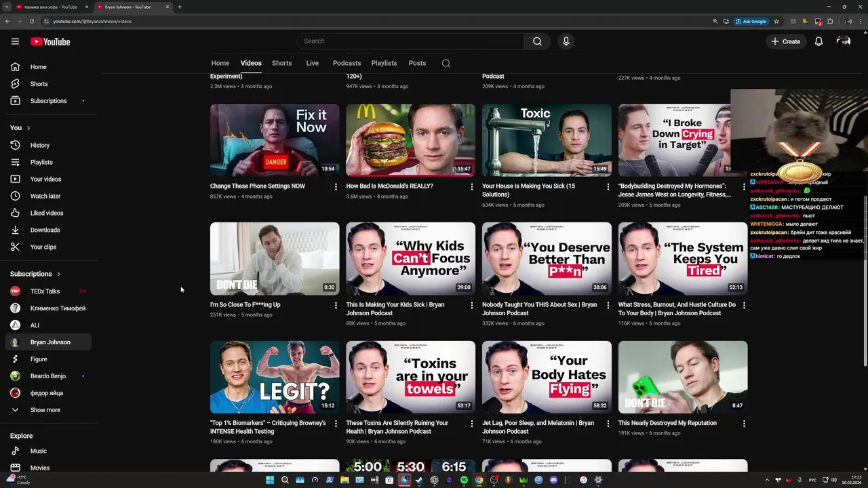Viewport: 868px width, 488px height.
Task: Start voice search with microphone icon
Action: (566, 41)
